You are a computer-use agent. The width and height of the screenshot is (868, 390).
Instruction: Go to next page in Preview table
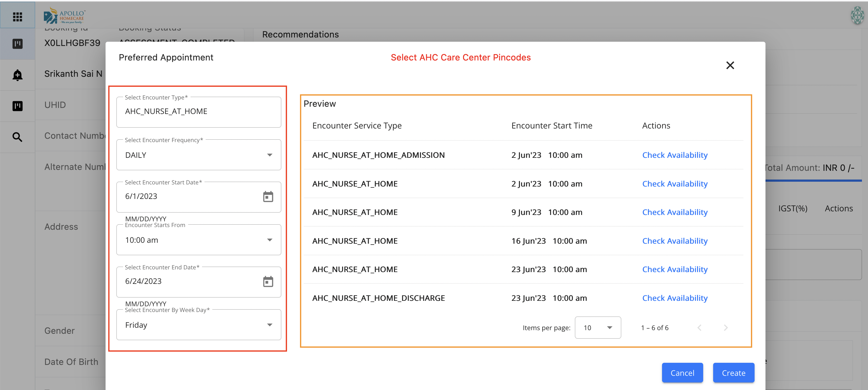[726, 327]
